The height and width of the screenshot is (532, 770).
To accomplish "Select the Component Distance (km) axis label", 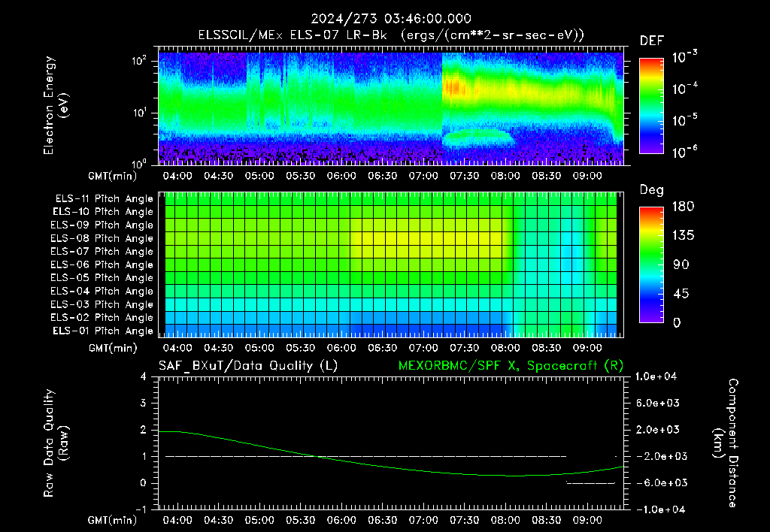I will click(726, 443).
